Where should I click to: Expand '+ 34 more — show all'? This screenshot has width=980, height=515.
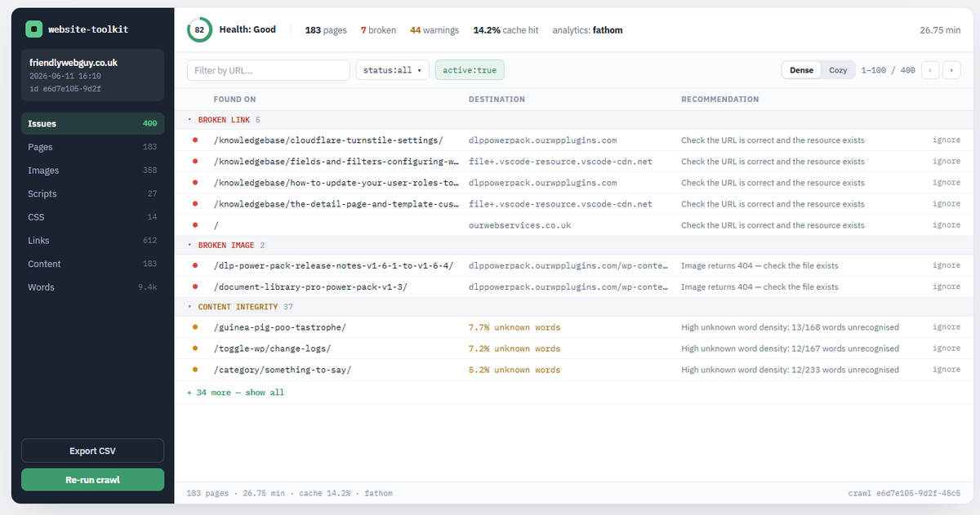point(235,393)
